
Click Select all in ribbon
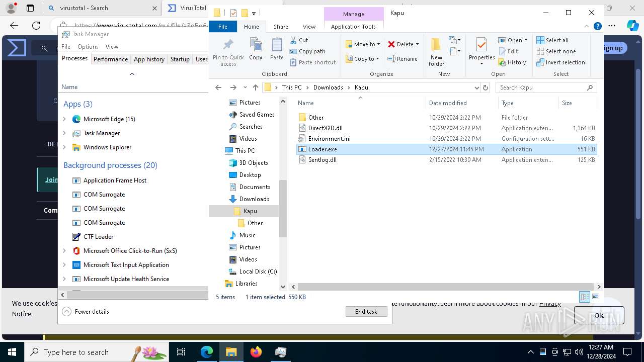point(552,40)
